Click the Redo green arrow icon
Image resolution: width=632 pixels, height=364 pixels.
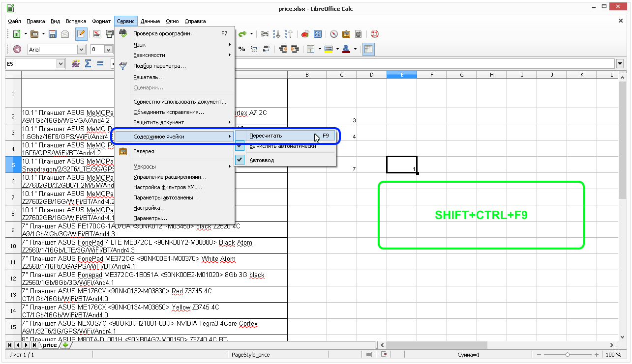click(x=242, y=34)
